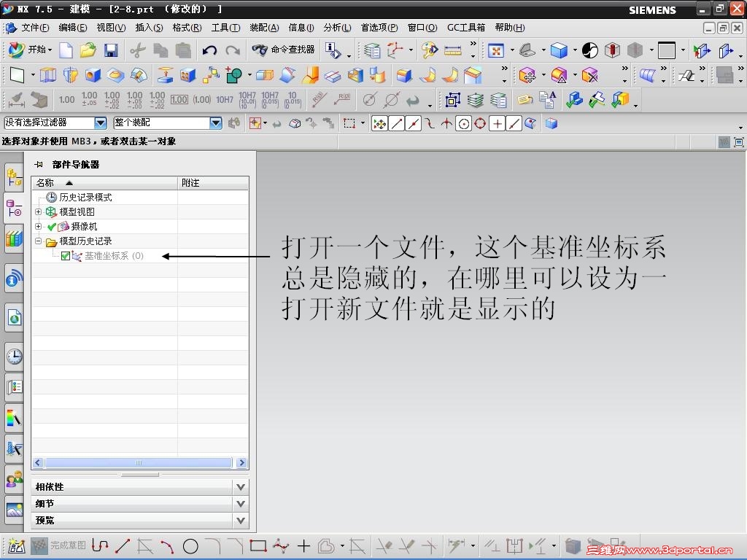Open the 开始 dropdown arrow
747x560 pixels.
pos(50,50)
